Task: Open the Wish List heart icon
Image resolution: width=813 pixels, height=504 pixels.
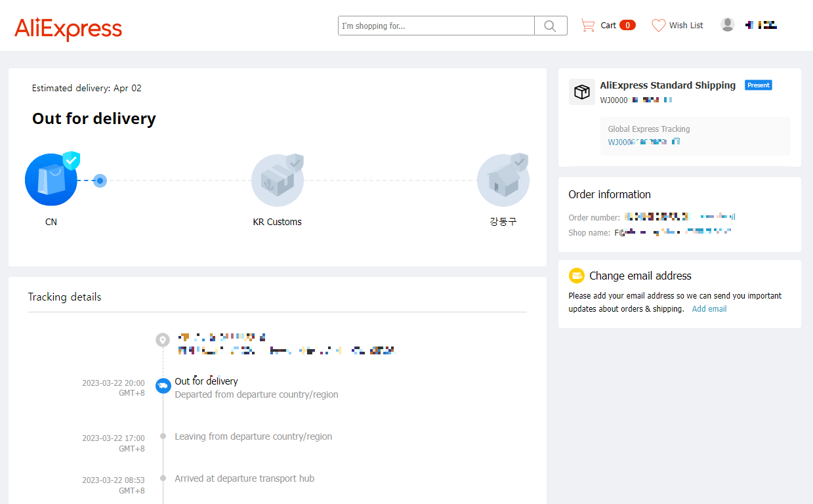Action: point(658,26)
